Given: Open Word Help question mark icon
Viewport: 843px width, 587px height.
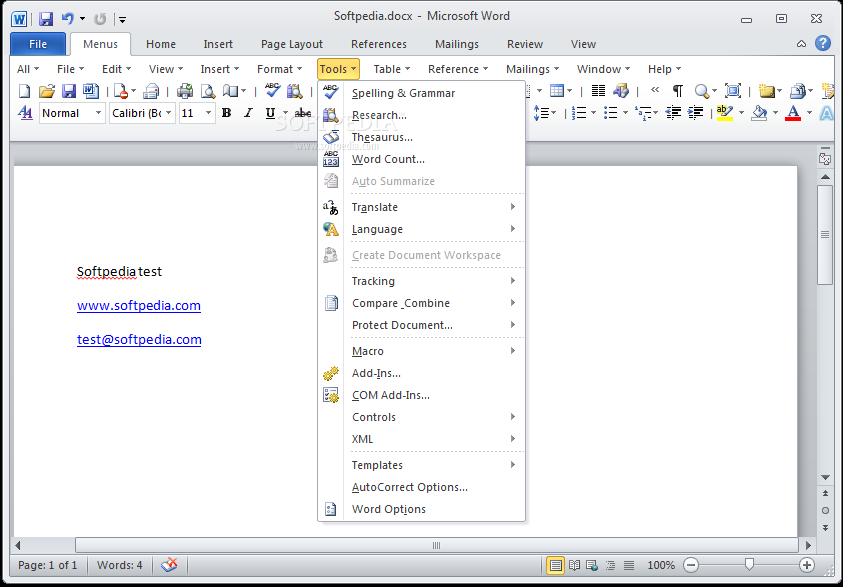Looking at the screenshot, I should point(823,44).
